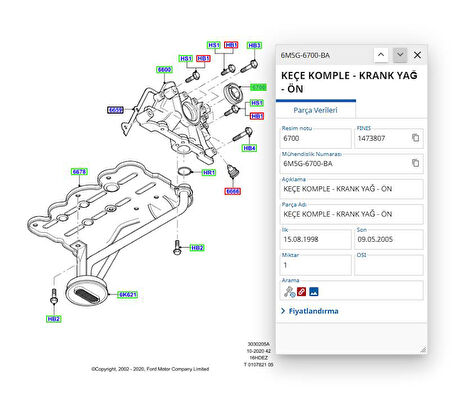Select the HR1 o-ring callout
Viewport: 452px width, 395px height.
pyautogui.click(x=209, y=172)
